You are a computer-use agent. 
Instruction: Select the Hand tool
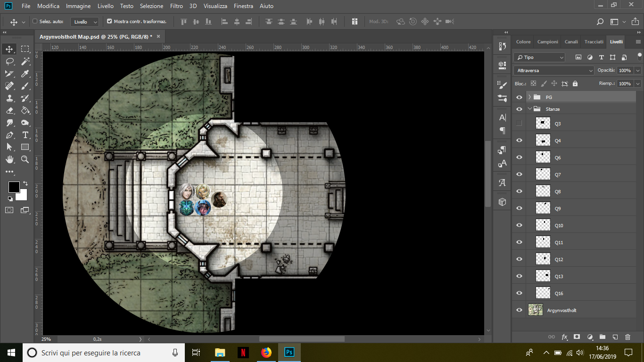[x=9, y=159]
